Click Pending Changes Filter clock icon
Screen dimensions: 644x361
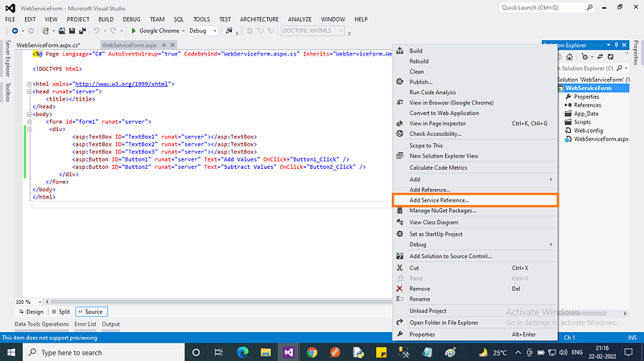tap(585, 57)
